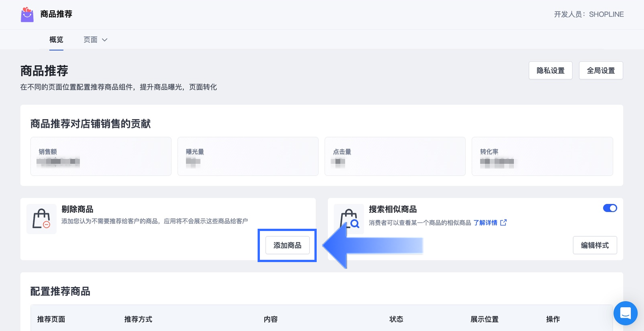Image resolution: width=644 pixels, height=331 pixels.
Task: Click the 点击量 statistics card
Action: (395, 156)
